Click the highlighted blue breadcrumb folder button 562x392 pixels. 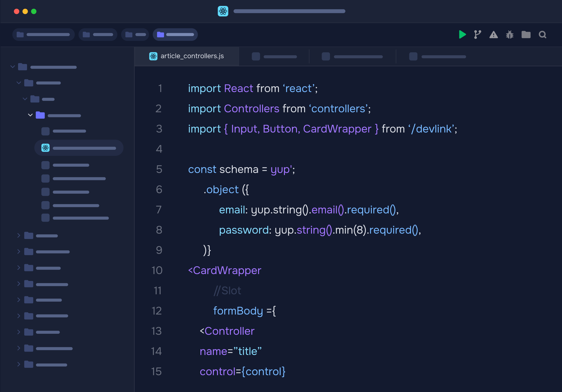point(175,34)
